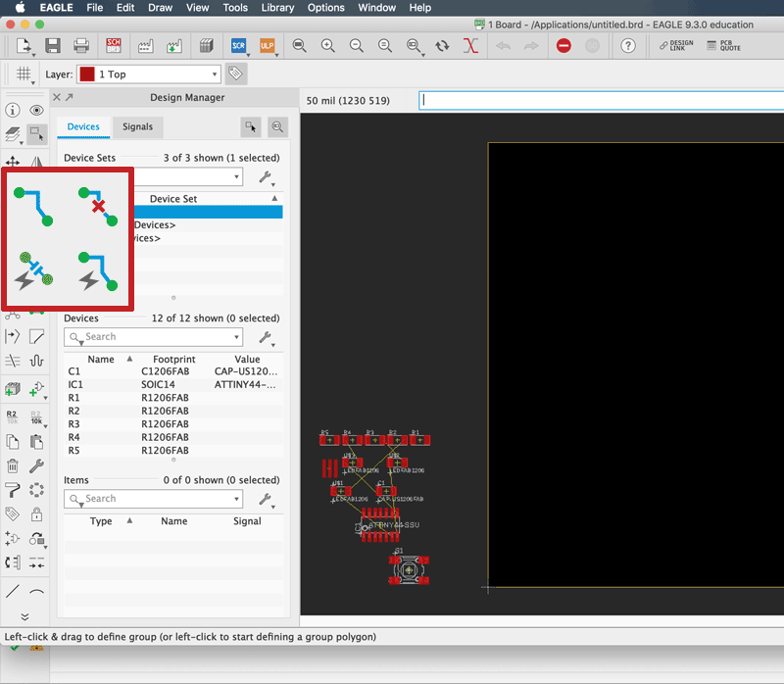
Task: Toggle sort arrow on Device Set column
Action: (274, 199)
